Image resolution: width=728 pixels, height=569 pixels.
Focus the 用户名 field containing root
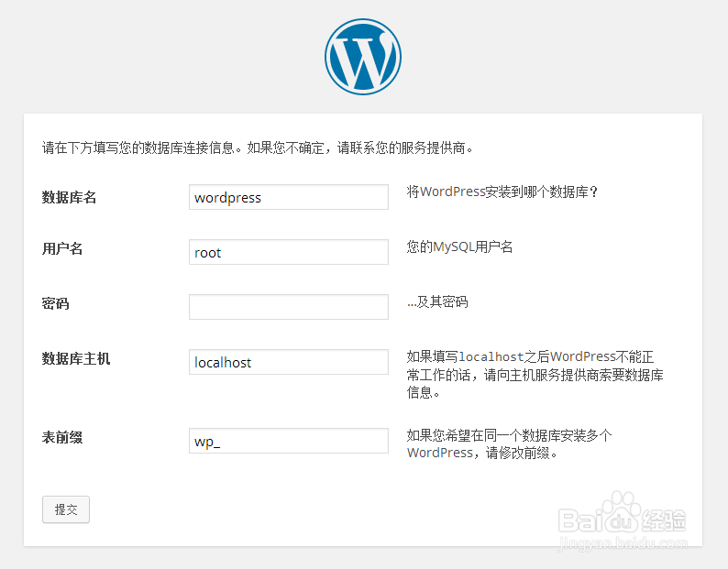(288, 252)
